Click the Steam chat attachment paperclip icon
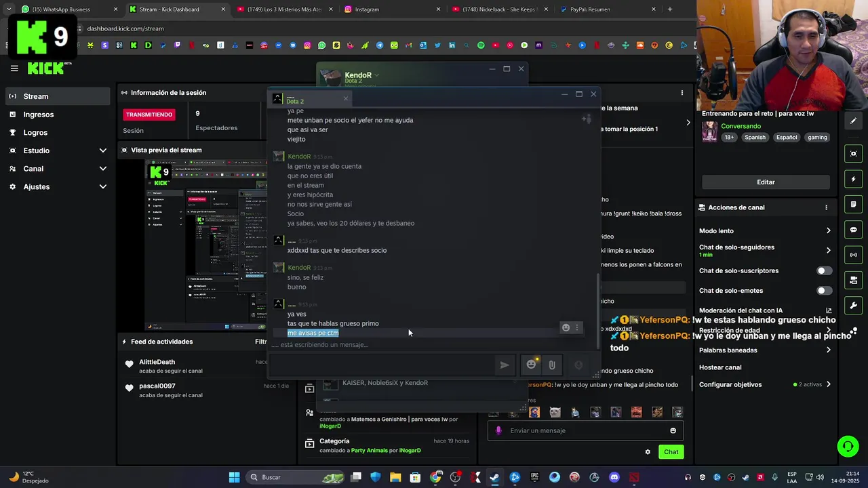This screenshot has height=488, width=868. (x=552, y=365)
